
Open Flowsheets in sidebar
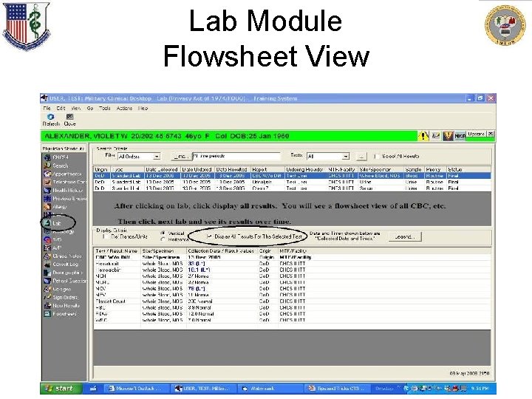(x=61, y=314)
